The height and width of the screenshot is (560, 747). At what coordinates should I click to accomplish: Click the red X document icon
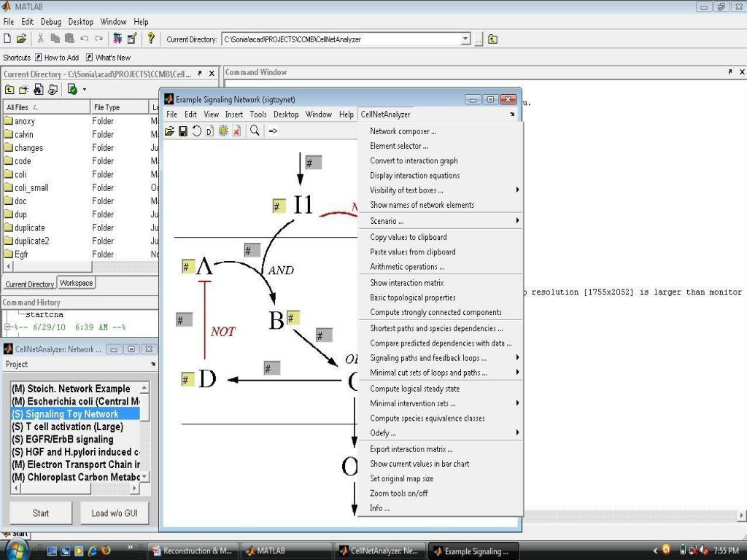pyautogui.click(x=236, y=131)
